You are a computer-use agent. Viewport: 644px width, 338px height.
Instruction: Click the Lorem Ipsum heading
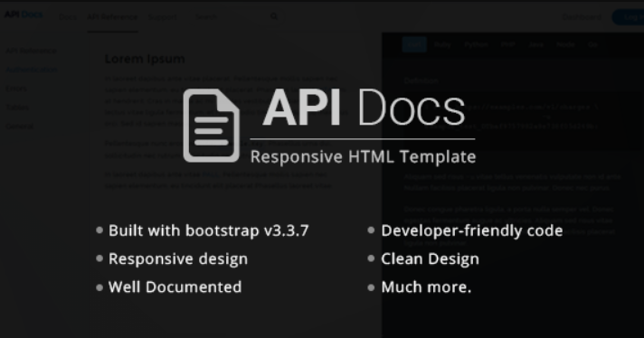[145, 59]
